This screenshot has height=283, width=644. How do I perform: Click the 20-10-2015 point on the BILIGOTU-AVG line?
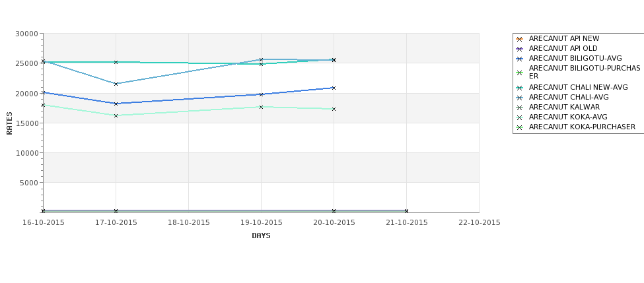coord(334,88)
